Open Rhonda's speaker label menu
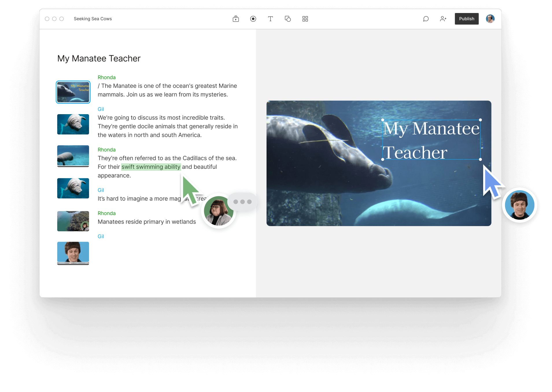 [106, 77]
